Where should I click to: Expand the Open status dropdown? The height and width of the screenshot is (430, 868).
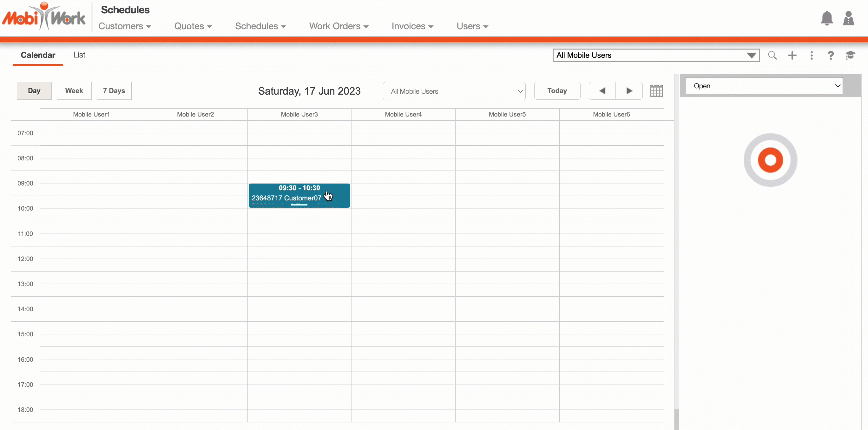click(764, 86)
